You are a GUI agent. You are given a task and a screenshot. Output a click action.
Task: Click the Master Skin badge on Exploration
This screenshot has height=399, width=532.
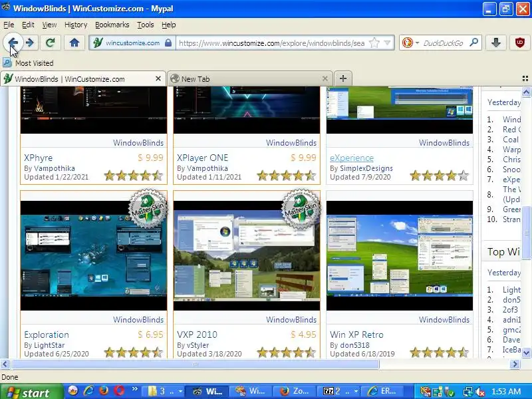pyautogui.click(x=148, y=209)
